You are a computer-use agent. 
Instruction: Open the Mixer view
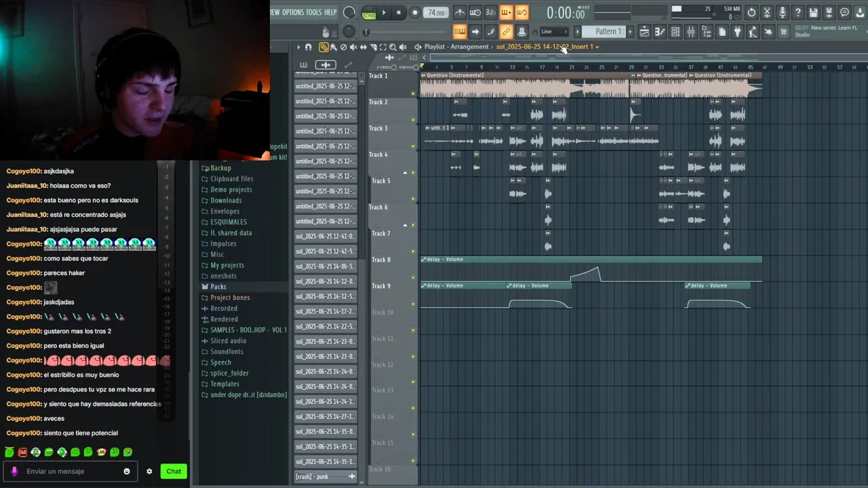[x=691, y=31]
